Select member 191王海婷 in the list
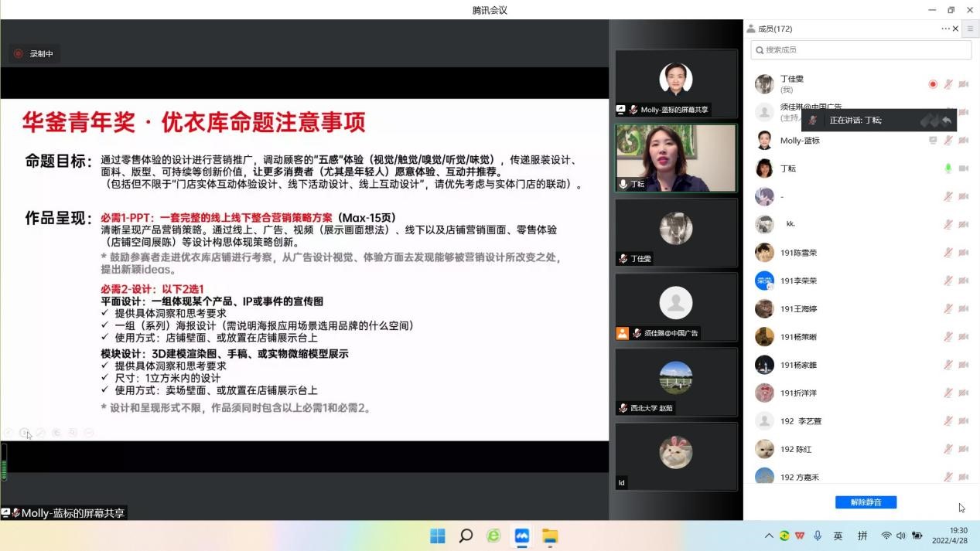980x551 pixels. point(861,309)
